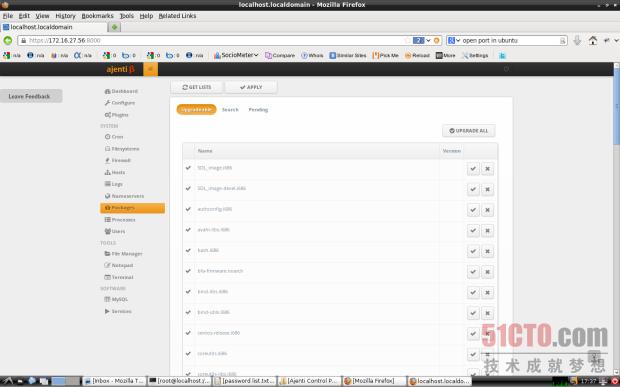Open More menu in SEO toolbar
This screenshot has width=620, height=387.
click(x=446, y=56)
